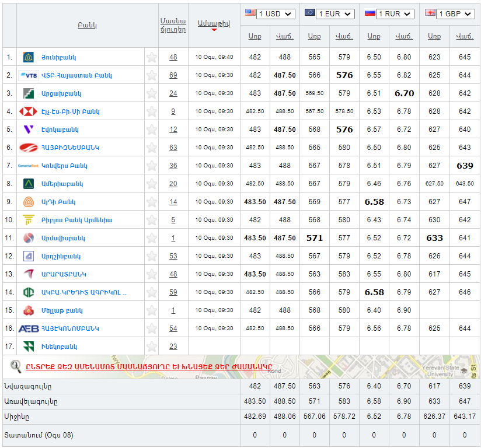The width and height of the screenshot is (481, 448).
Task: Open Inecobank's 23 branches link
Action: tap(173, 346)
